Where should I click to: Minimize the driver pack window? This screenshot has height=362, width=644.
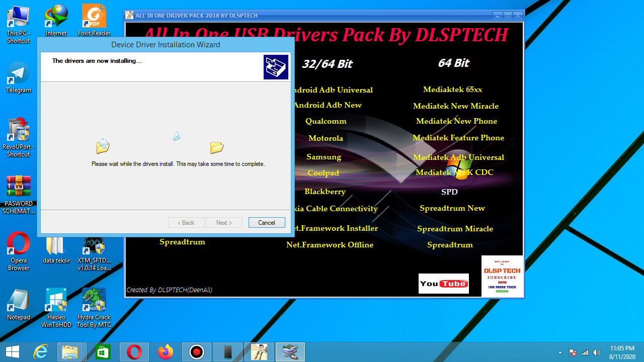498,15
